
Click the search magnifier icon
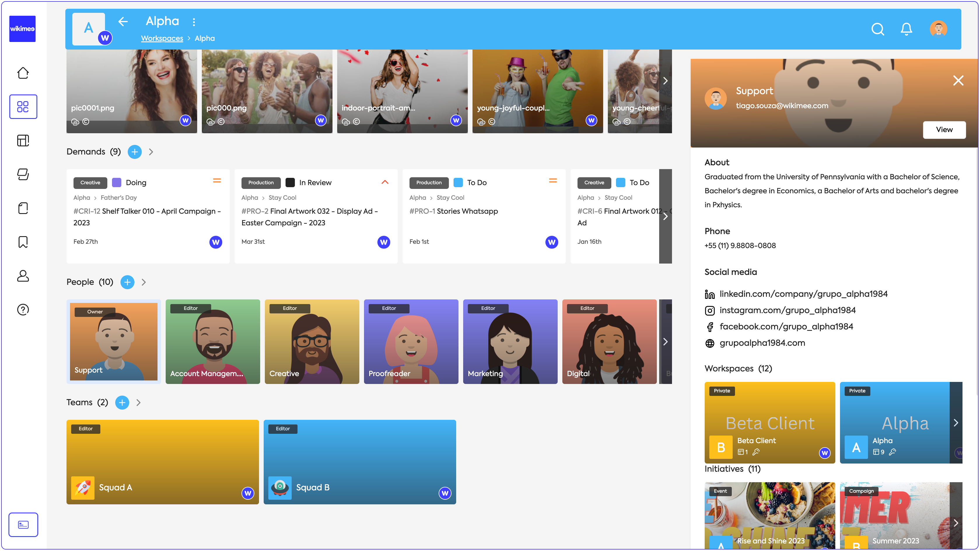pyautogui.click(x=877, y=29)
